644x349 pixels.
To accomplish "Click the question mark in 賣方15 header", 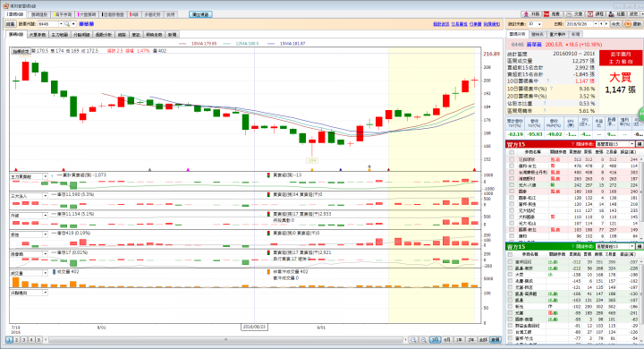I will pyautogui.click(x=573, y=247).
